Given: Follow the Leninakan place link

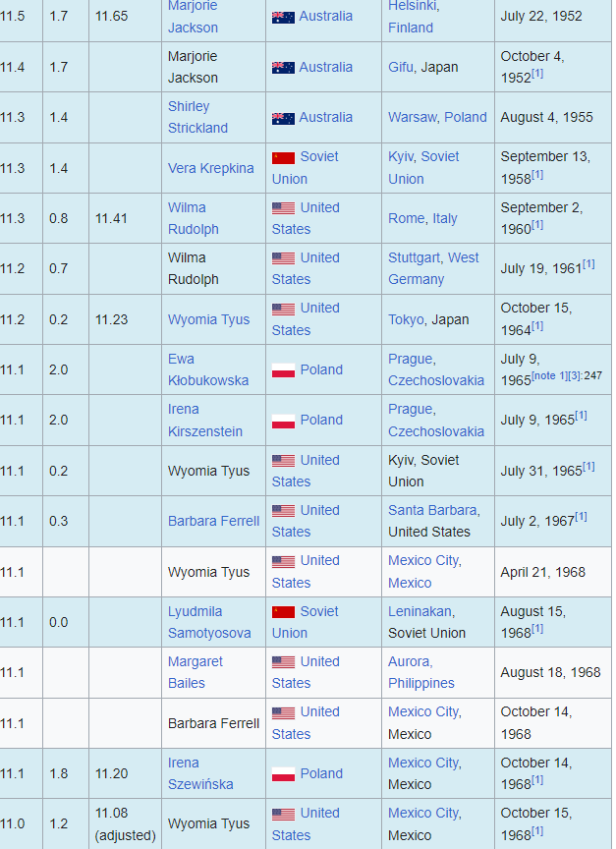Looking at the screenshot, I should [x=420, y=611].
